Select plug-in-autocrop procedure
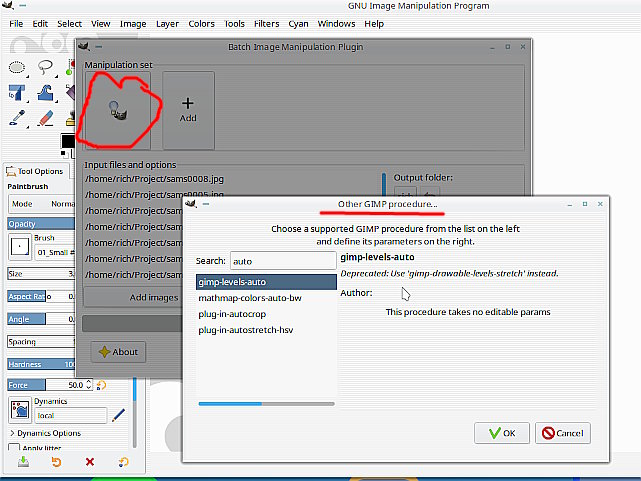Image resolution: width=641 pixels, height=481 pixels. click(266, 314)
